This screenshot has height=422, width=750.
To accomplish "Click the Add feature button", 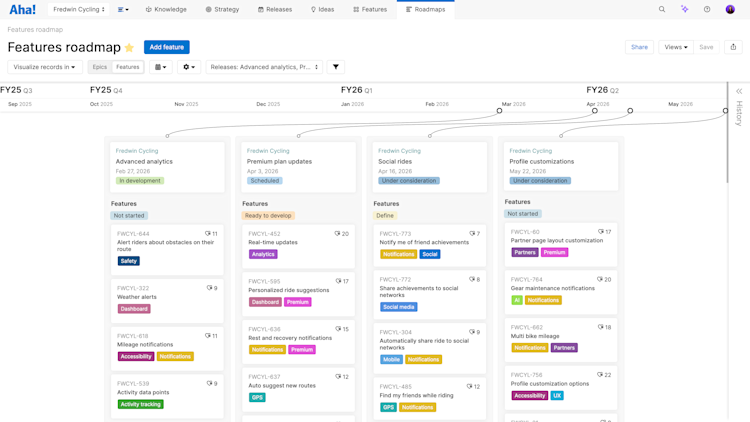I will point(166,47).
